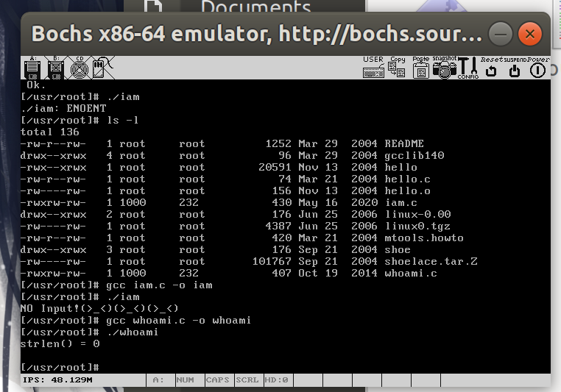561x392 pixels.
Task: Click the 'strlen() = 0' output line
Action: tap(60, 343)
